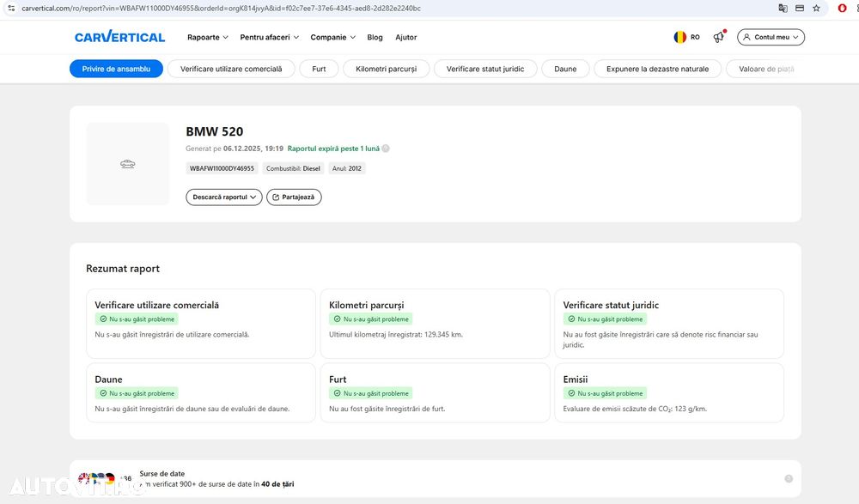
Task: Click the translate page icon in address bar
Action: pos(783,9)
